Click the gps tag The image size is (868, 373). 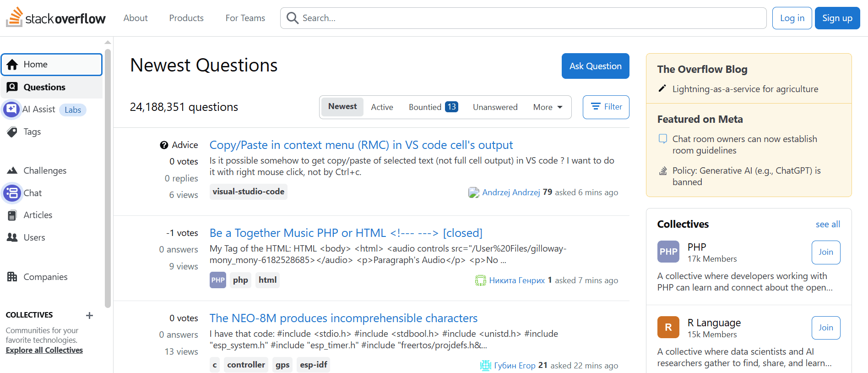click(282, 365)
